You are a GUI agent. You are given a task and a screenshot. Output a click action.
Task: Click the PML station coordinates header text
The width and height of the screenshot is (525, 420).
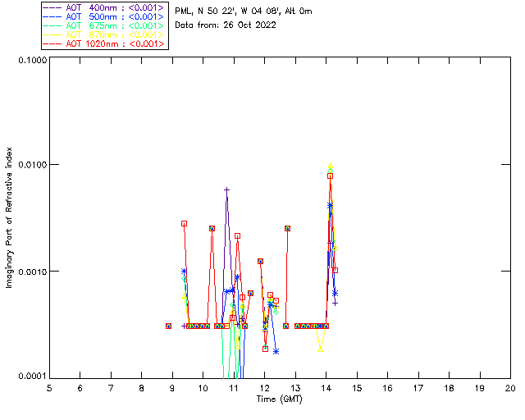point(244,11)
